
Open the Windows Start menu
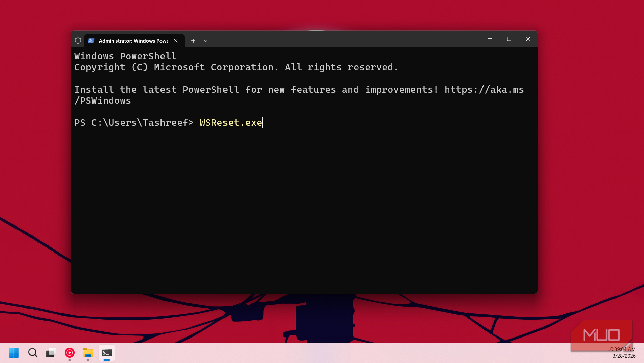(14, 353)
